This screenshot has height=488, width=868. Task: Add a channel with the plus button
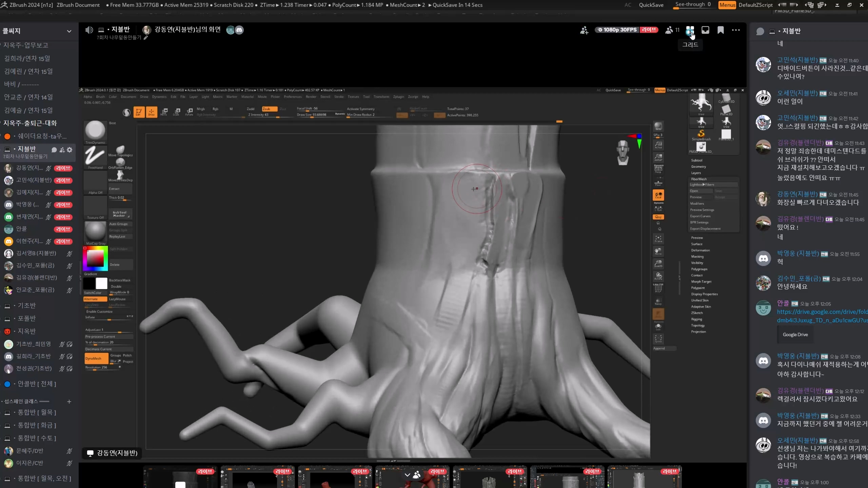pos(69,402)
